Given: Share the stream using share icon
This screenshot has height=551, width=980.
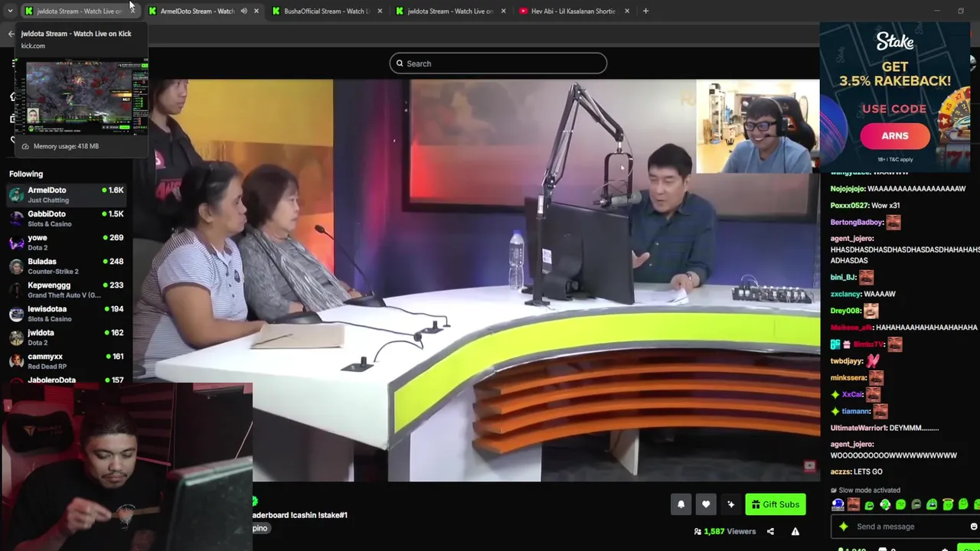Looking at the screenshot, I should pyautogui.click(x=770, y=531).
